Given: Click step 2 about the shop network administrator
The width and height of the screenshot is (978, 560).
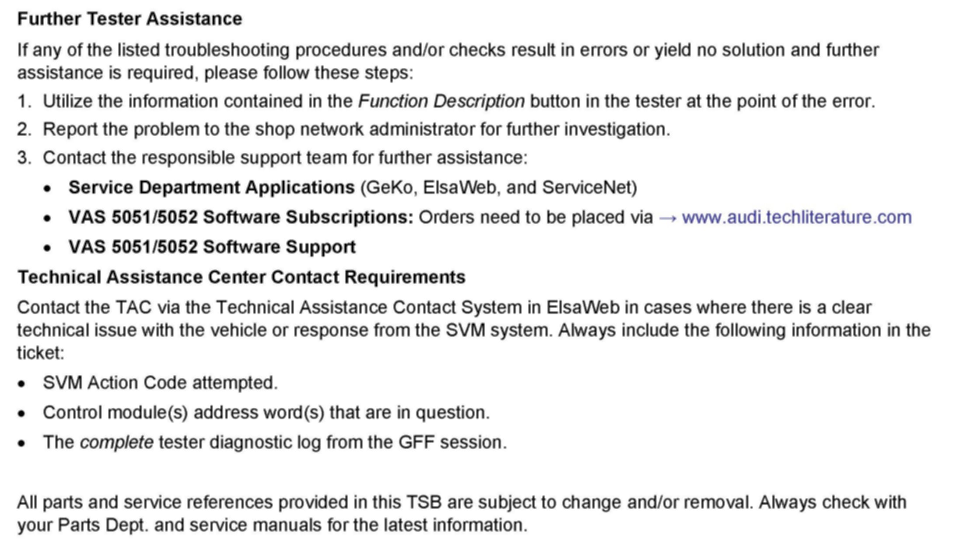Looking at the screenshot, I should coord(356,130).
